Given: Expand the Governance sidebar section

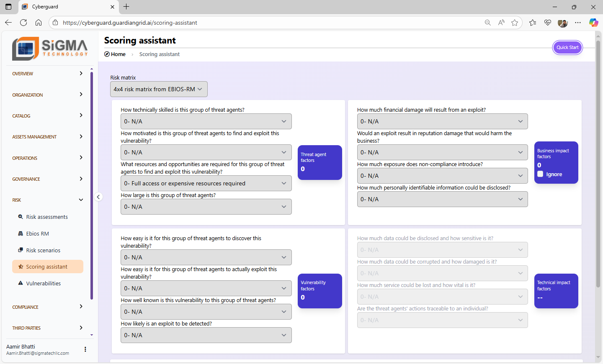Looking at the screenshot, I should tap(47, 179).
